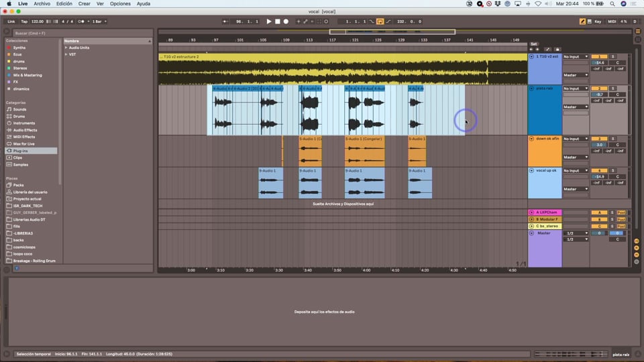Screen dimensions: 644x362
Task: Open the Crear menu
Action: [x=85, y=4]
